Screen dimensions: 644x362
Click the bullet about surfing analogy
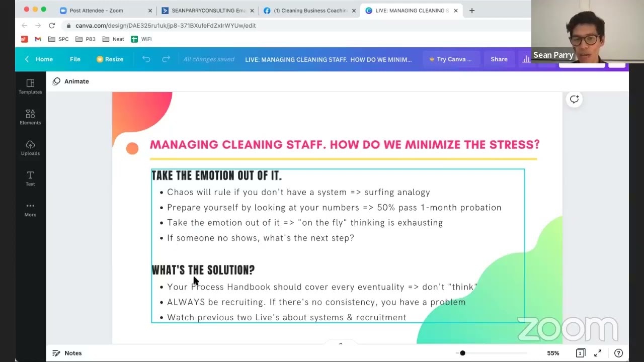point(298,192)
